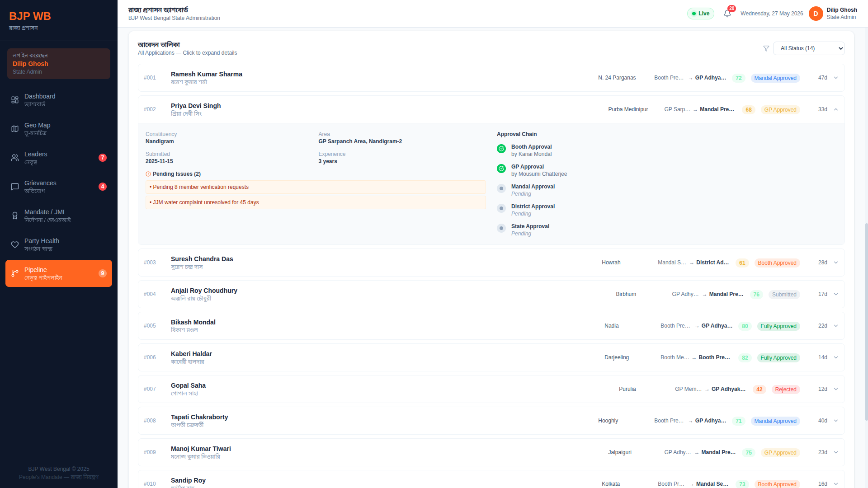Click the Mandate / JMI badge icon
Image resolution: width=868 pixels, height=488 pixels.
(15, 216)
